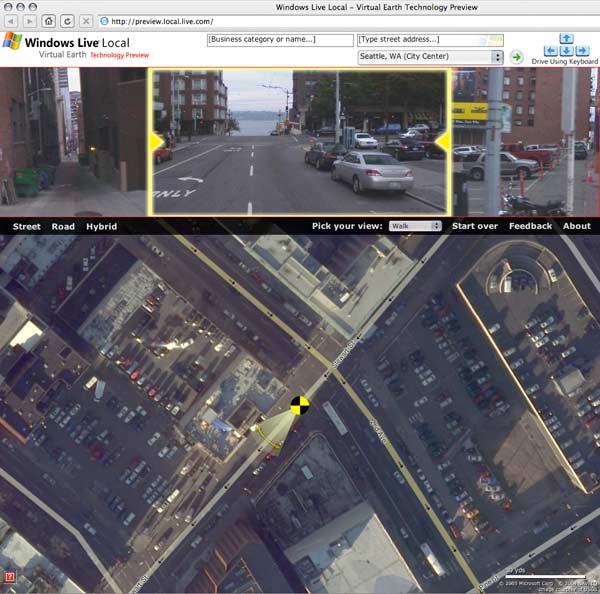
Task: Click the red help icon on map
Action: (9, 577)
